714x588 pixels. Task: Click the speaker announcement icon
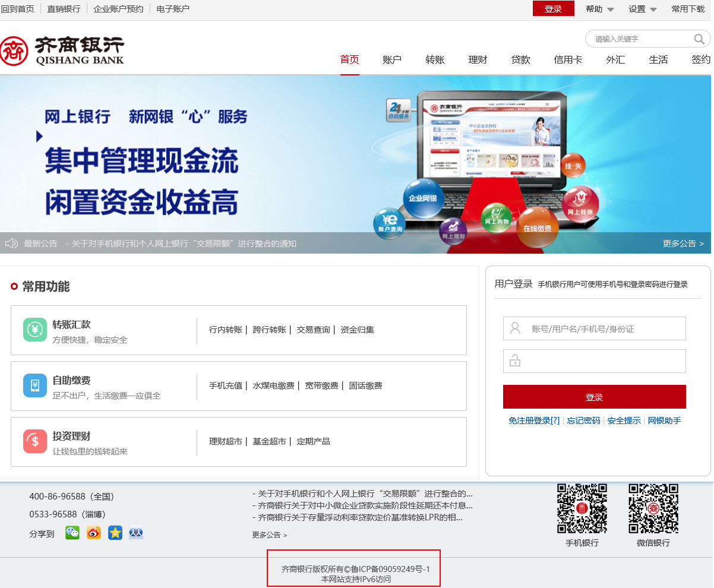click(x=11, y=244)
